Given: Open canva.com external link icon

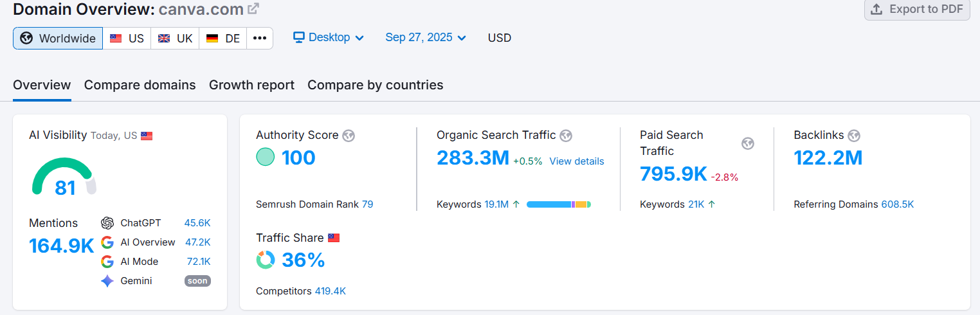Looking at the screenshot, I should click(x=254, y=9).
